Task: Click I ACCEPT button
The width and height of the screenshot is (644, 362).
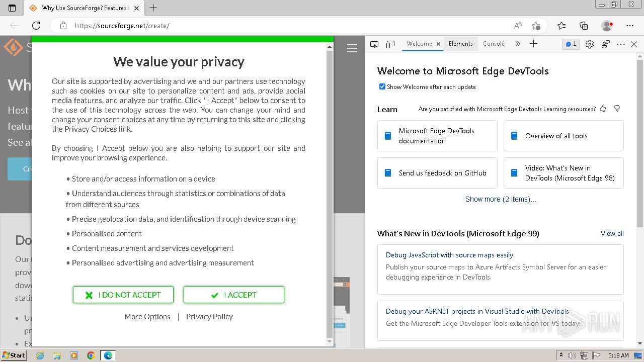Action: [234, 295]
